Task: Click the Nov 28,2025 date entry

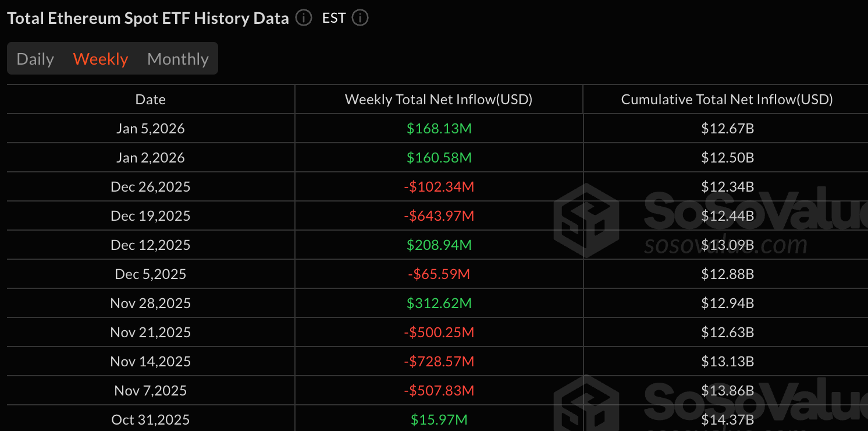Action: (x=150, y=303)
